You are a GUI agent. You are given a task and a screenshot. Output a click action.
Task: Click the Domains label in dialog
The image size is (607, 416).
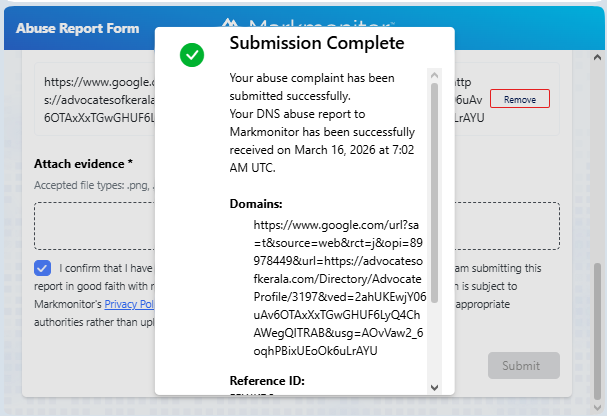pyautogui.click(x=256, y=203)
